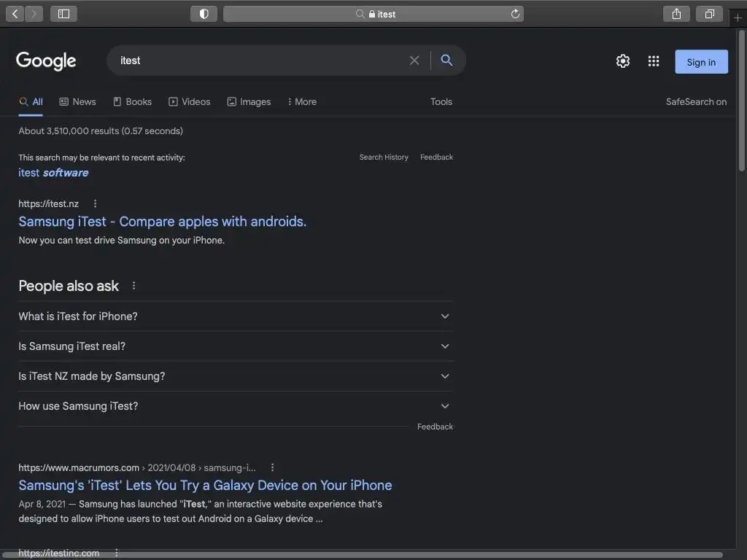This screenshot has width=747, height=560.
Task: Switch to the Books tab
Action: 133,101
